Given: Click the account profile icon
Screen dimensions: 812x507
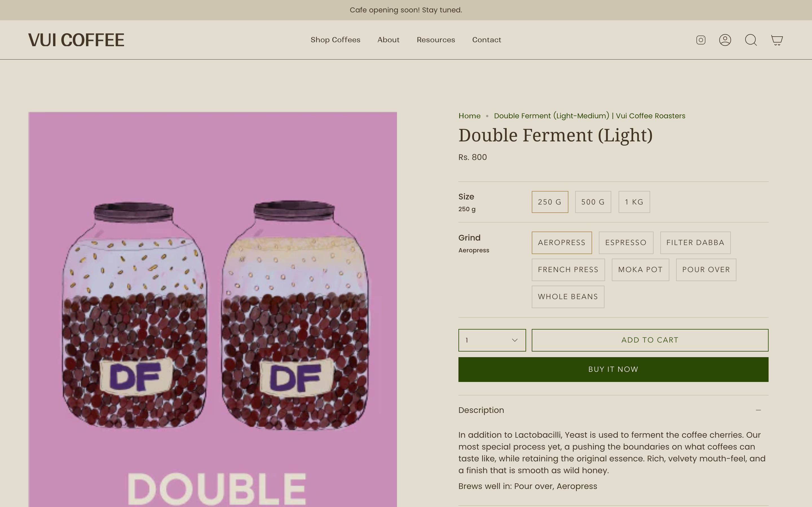Looking at the screenshot, I should [725, 39].
